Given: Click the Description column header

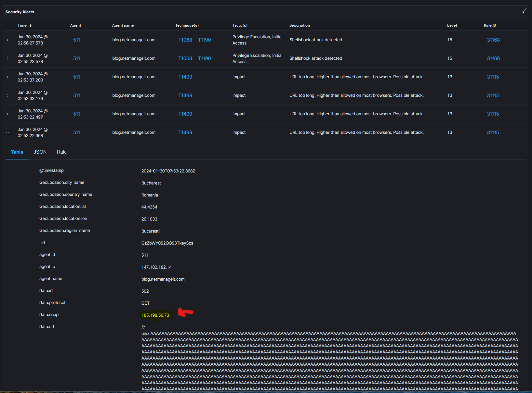Looking at the screenshot, I should point(299,25).
